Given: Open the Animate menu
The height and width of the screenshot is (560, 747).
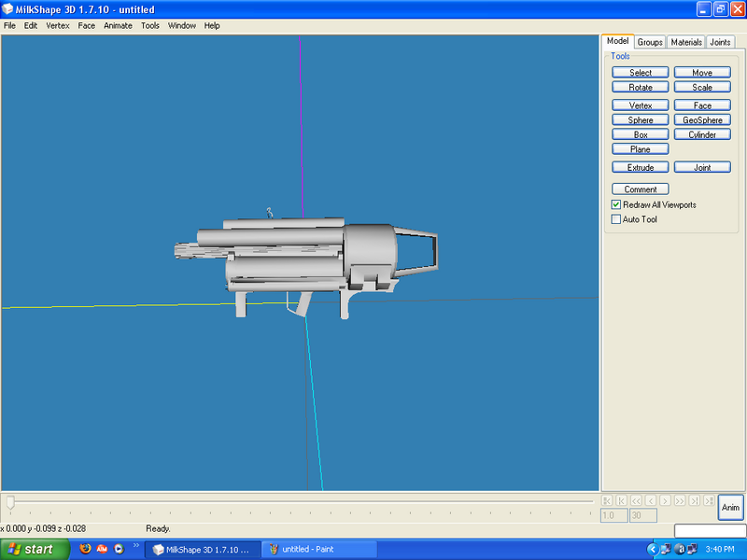Looking at the screenshot, I should click(118, 26).
